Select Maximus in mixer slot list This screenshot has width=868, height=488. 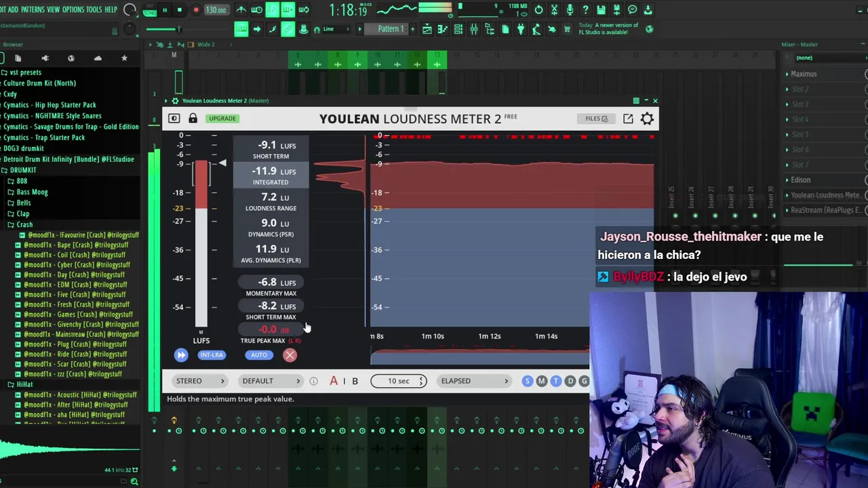pos(804,74)
